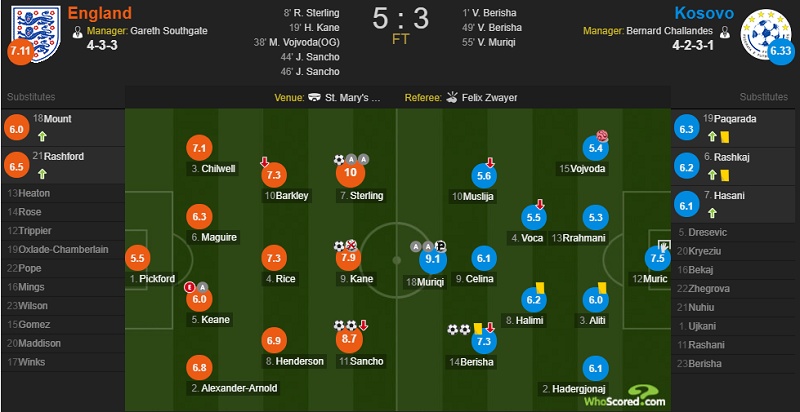Viewport: 800px width, 412px height.
Task: Click the England team crest
Action: click(36, 34)
